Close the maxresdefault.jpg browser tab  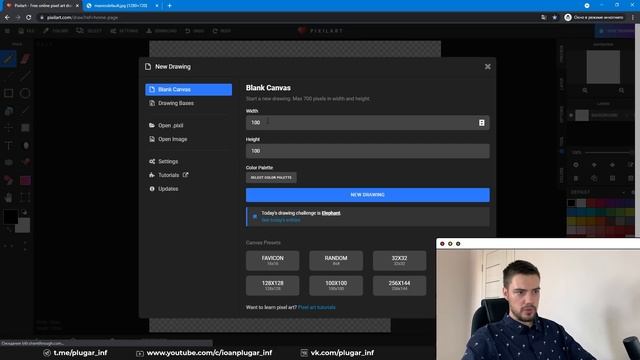(157, 6)
